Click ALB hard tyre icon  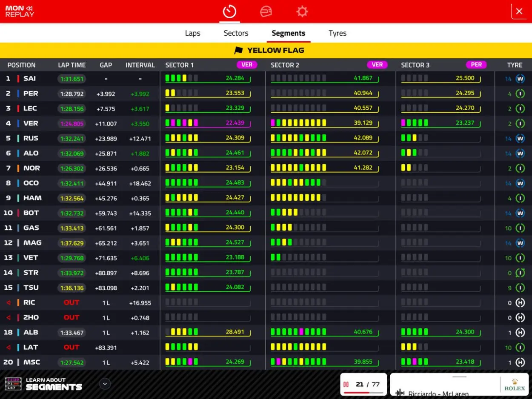click(520, 333)
